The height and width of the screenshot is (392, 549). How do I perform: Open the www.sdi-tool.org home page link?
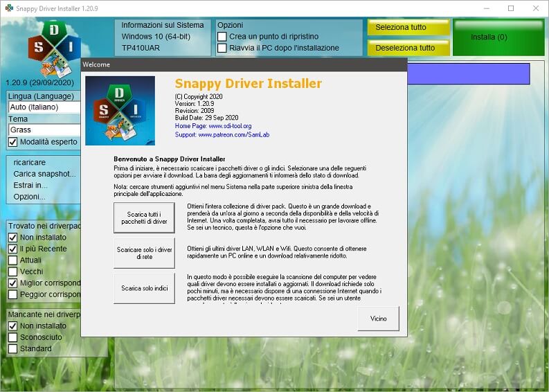230,126
